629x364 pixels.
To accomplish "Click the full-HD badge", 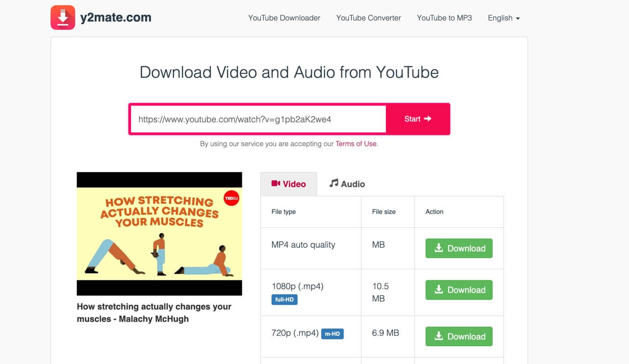I will point(284,300).
